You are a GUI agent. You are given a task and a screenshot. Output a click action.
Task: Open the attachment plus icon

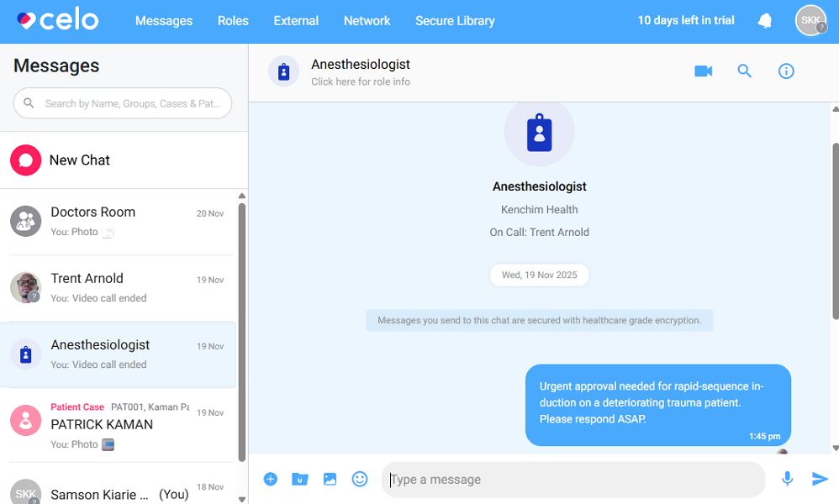pos(271,478)
